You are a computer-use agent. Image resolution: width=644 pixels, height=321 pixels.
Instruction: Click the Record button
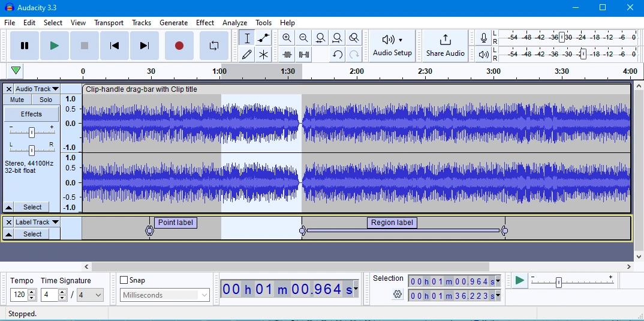[179, 46]
